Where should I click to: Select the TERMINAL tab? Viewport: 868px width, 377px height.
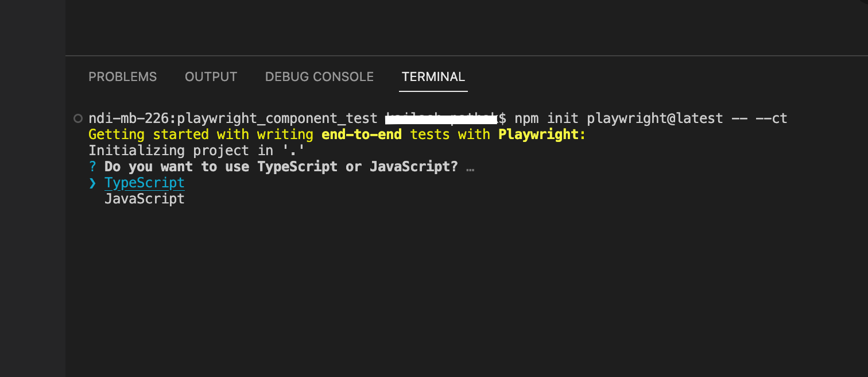[433, 76]
